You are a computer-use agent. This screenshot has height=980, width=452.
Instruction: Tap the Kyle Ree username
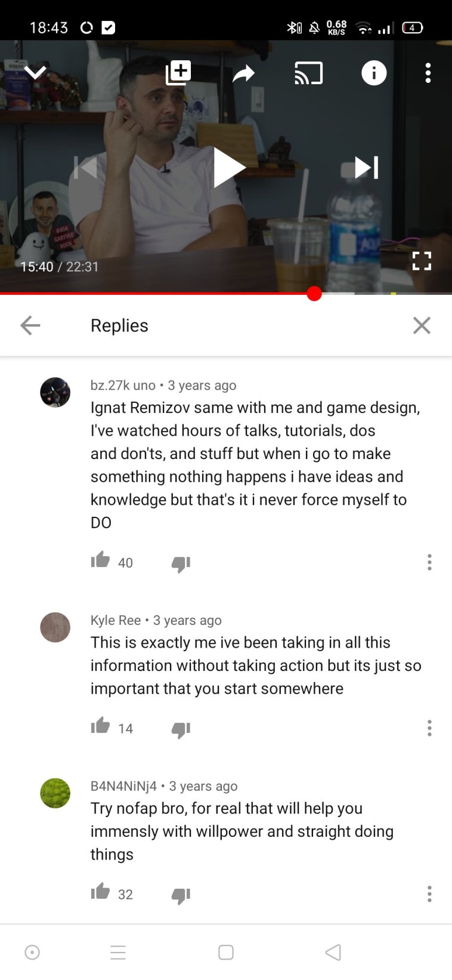click(116, 620)
